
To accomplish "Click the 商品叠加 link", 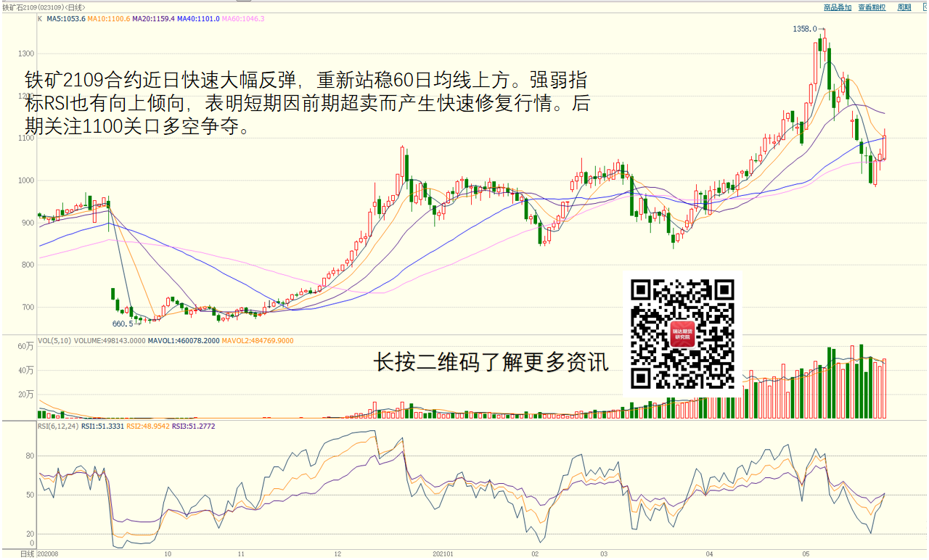I will point(837,7).
